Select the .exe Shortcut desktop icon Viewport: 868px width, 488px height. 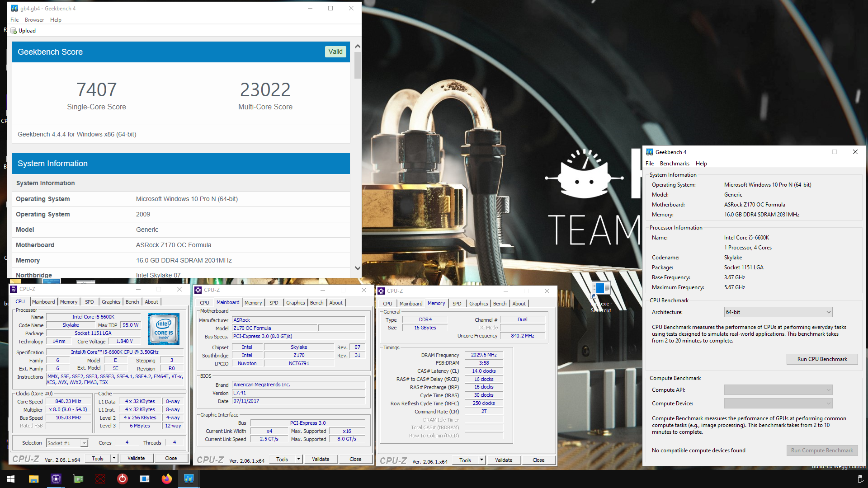tap(601, 297)
